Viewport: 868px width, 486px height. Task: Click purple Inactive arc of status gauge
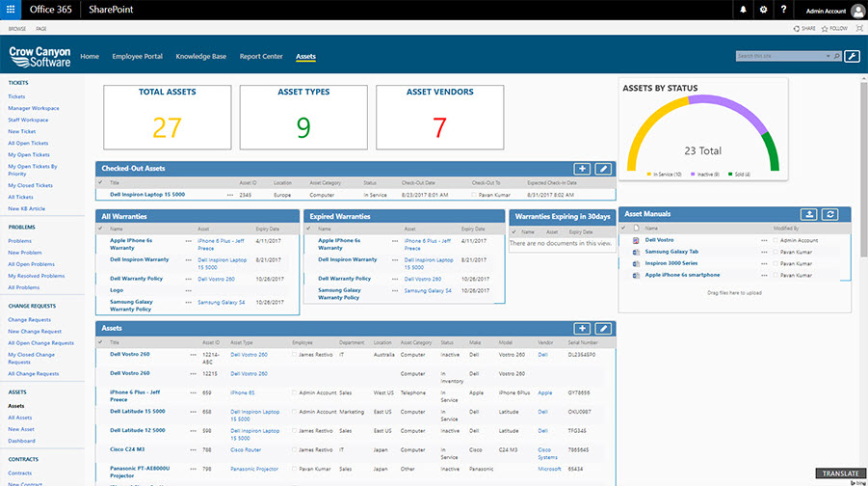tap(732, 107)
